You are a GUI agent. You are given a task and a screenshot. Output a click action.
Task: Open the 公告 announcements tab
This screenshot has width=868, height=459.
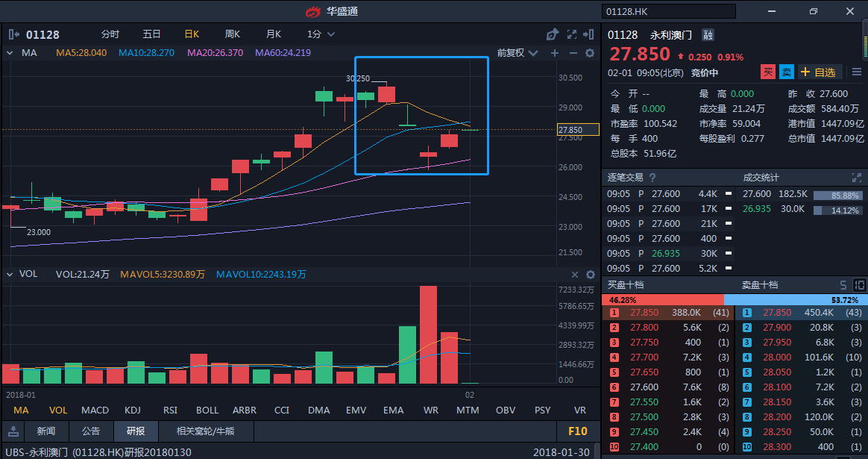[x=91, y=431]
